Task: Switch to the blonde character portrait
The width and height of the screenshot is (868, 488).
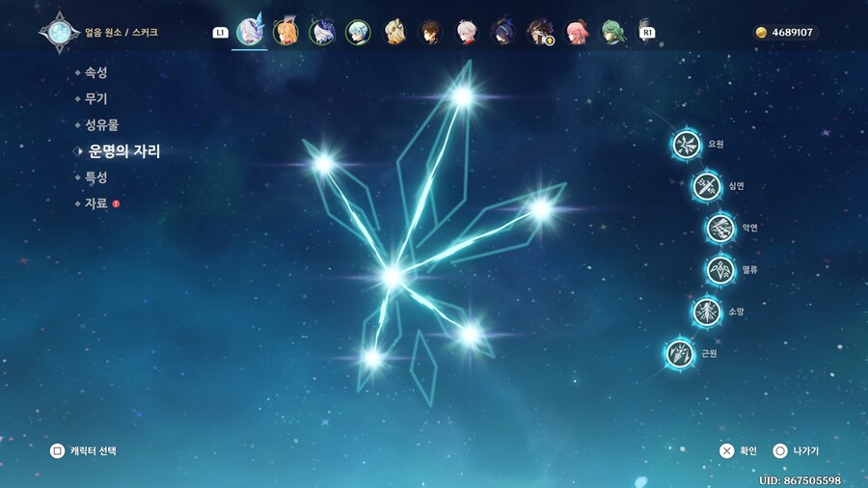Action: pos(394,32)
